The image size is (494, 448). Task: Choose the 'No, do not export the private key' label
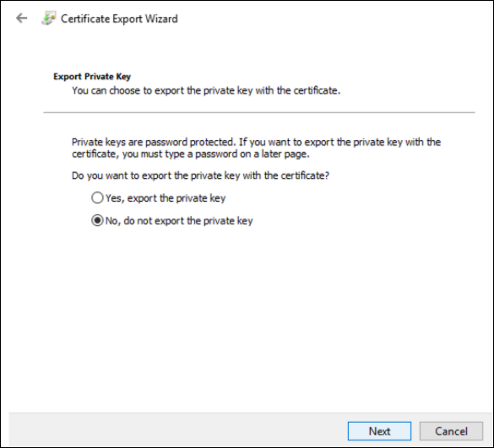pyautogui.click(x=179, y=221)
